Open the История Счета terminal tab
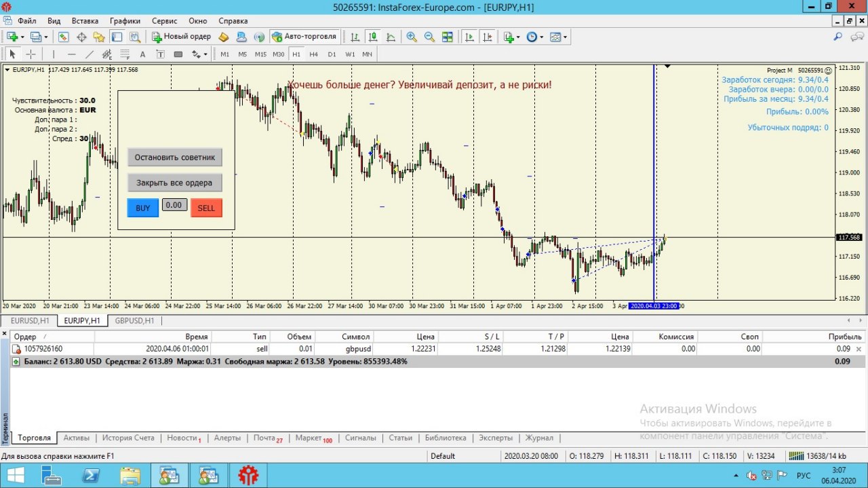The height and width of the screenshot is (488, 868). point(128,438)
